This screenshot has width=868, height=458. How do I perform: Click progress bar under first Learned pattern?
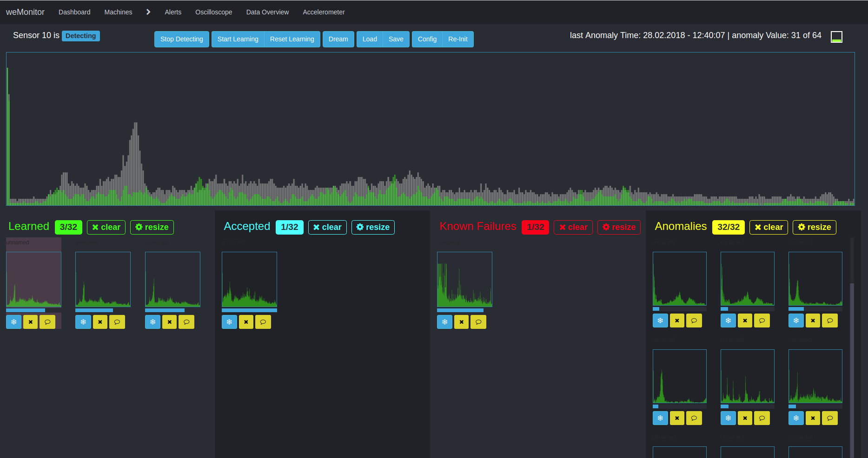pos(33,310)
